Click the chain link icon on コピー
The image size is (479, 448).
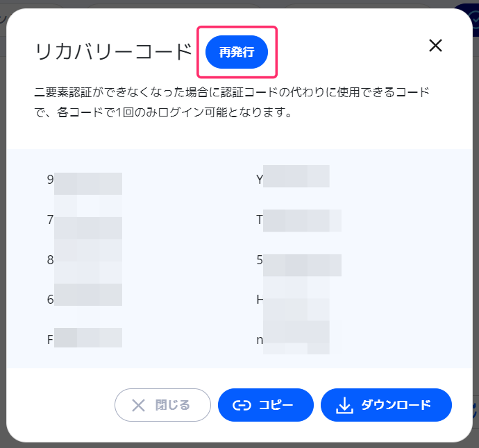[241, 406]
